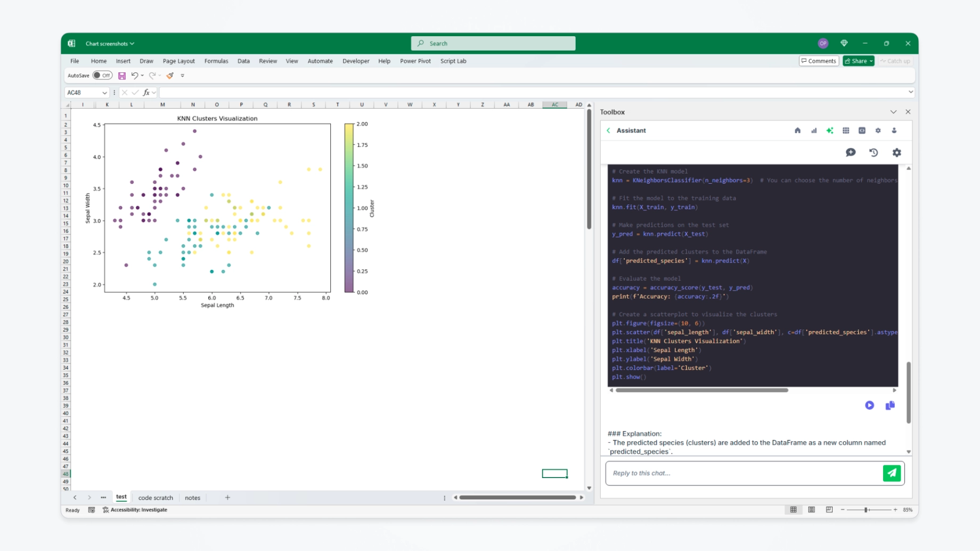
Task: Click the zoom in plus button
Action: pos(895,510)
